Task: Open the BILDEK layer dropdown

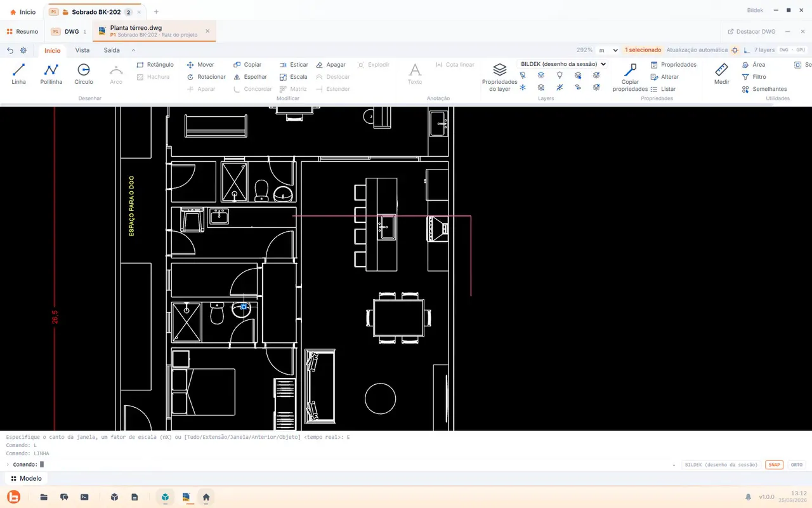Action: click(x=563, y=64)
